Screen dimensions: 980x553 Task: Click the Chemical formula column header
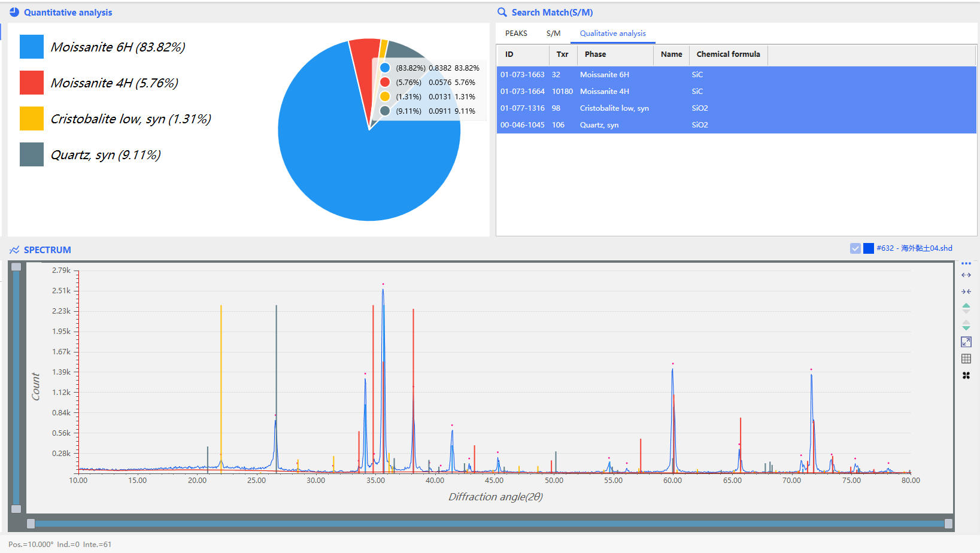click(728, 54)
